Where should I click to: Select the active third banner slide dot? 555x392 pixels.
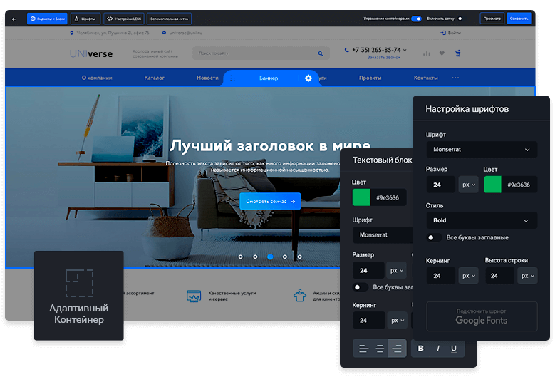click(x=270, y=257)
